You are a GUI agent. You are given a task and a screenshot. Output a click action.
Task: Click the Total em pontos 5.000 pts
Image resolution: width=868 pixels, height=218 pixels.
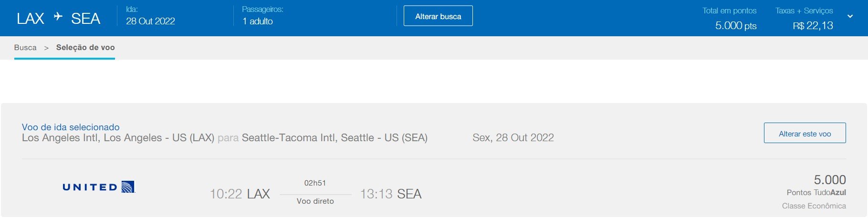click(x=736, y=26)
